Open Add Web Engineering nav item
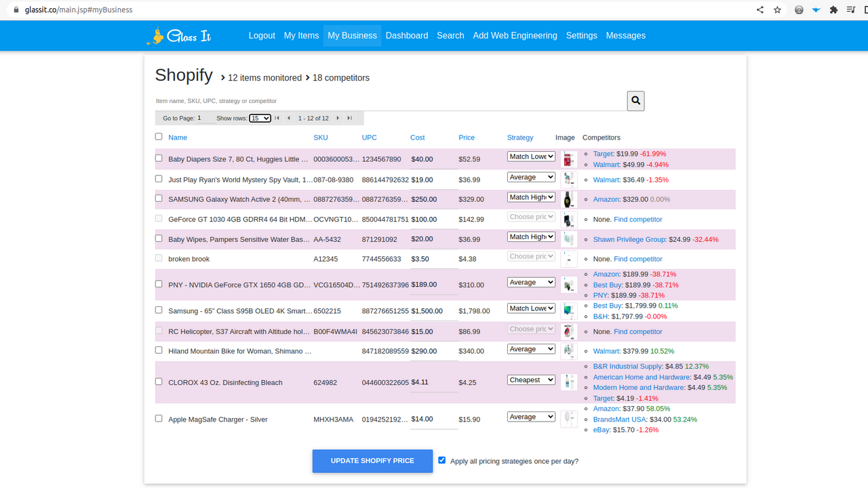 tap(515, 36)
